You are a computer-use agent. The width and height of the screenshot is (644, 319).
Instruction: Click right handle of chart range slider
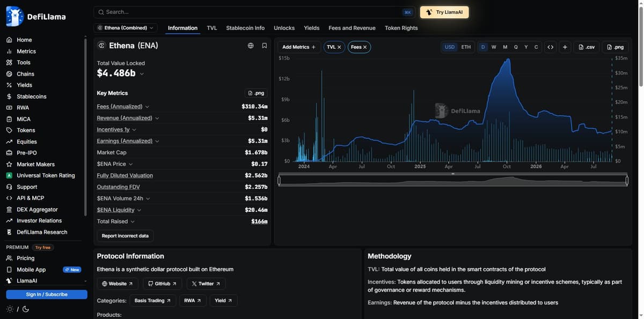coord(627,181)
